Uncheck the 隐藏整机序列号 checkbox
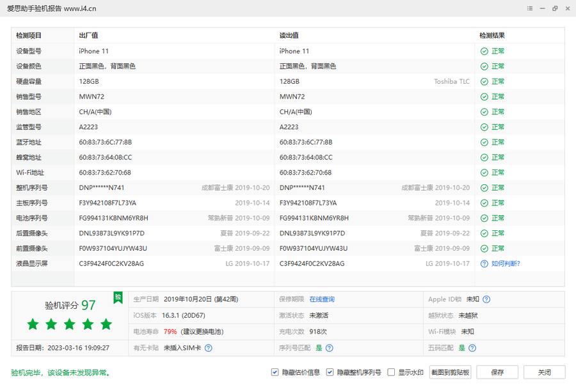This screenshot has width=576, height=392. 330,372
